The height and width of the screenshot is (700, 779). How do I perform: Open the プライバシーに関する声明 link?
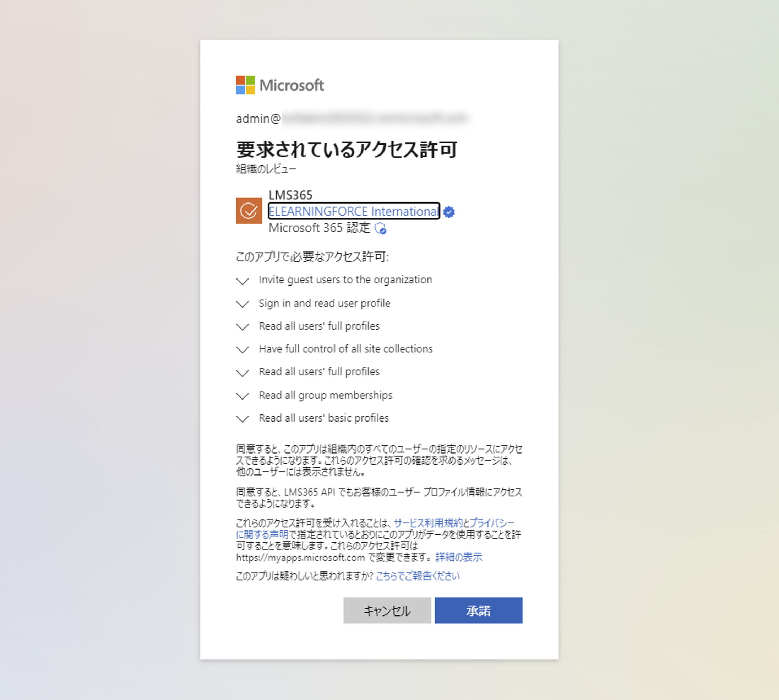point(492,523)
